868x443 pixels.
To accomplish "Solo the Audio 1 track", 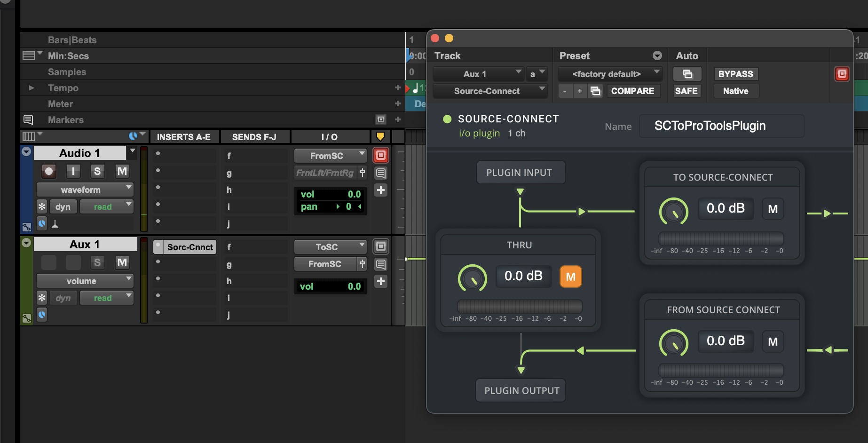I will click(x=97, y=171).
